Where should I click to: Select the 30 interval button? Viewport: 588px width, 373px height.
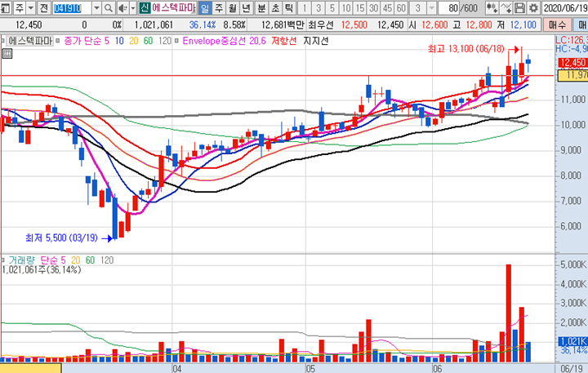click(x=373, y=7)
